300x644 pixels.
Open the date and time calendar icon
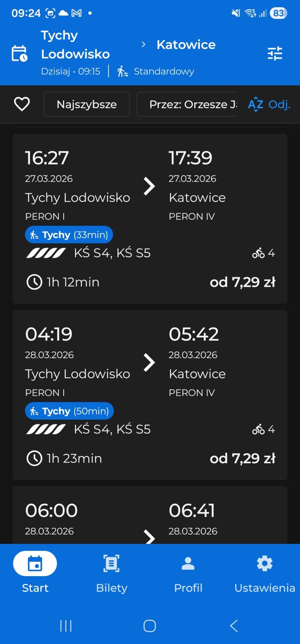tap(19, 53)
